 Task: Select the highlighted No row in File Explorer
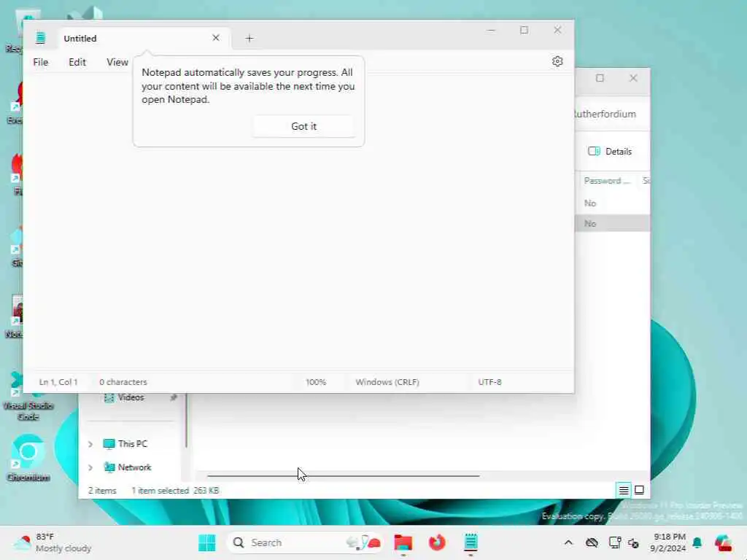[613, 223]
